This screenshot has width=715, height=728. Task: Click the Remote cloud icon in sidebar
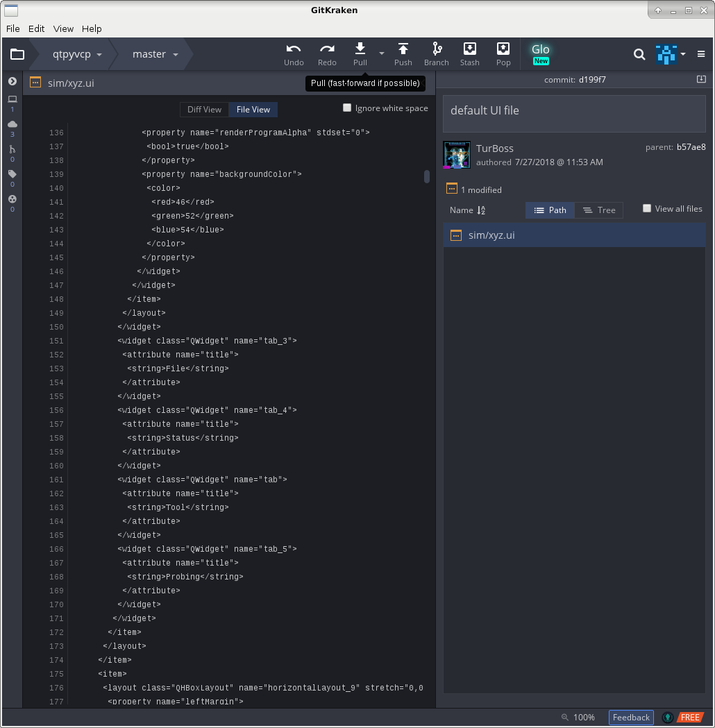coord(12,124)
